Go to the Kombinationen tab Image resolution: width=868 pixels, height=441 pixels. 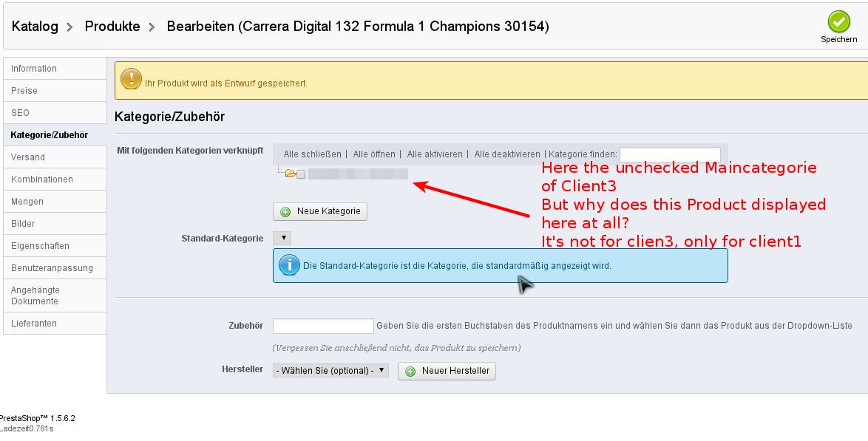tap(55, 180)
